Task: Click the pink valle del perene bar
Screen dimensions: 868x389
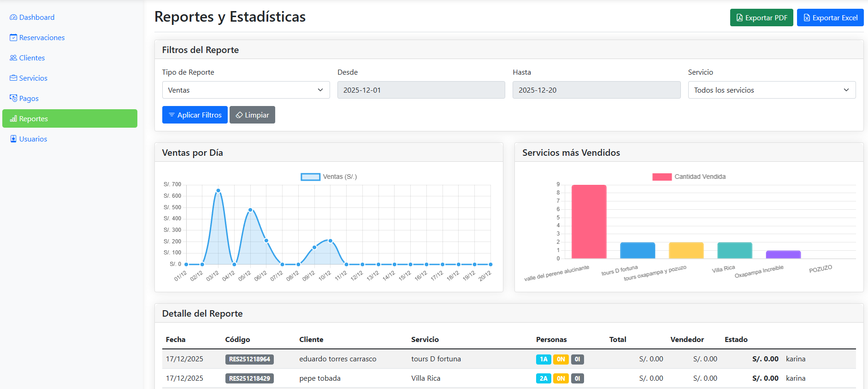Action: coord(589,222)
